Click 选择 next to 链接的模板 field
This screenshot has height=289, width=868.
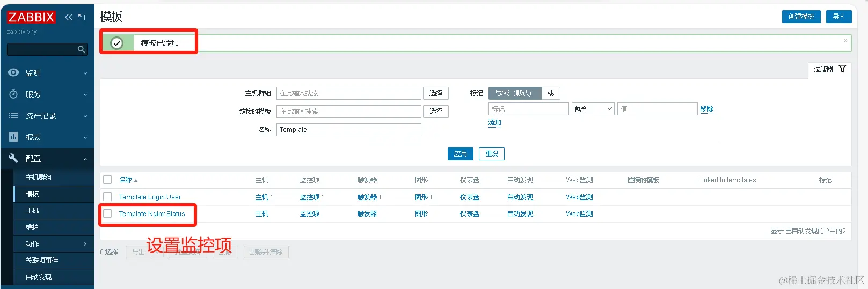tap(436, 112)
